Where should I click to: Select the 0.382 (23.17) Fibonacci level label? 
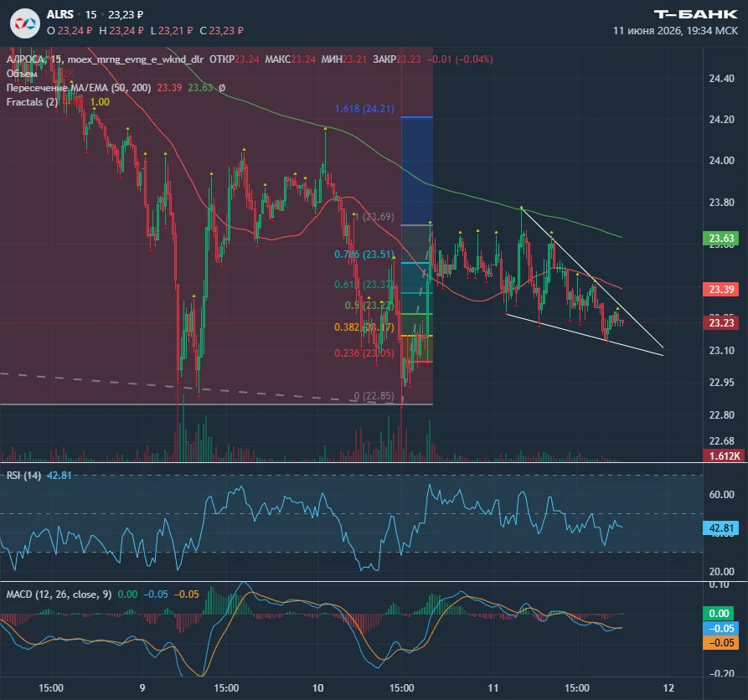(364, 327)
